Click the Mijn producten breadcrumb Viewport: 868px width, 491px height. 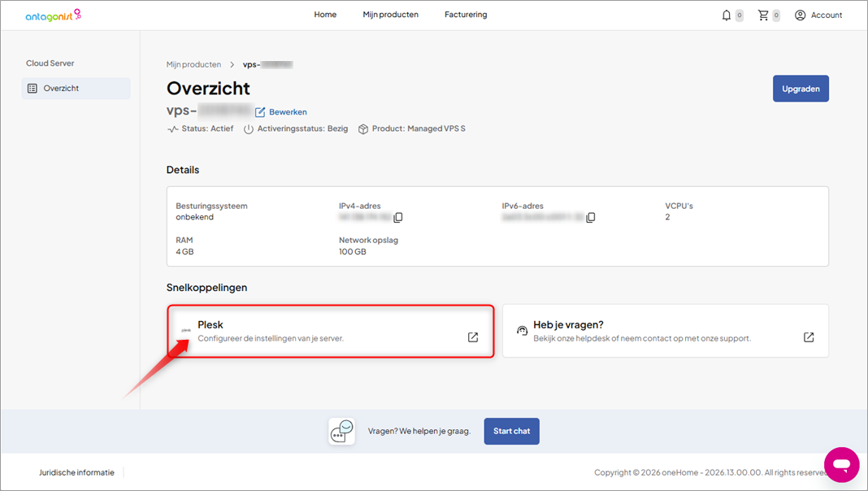click(x=193, y=65)
